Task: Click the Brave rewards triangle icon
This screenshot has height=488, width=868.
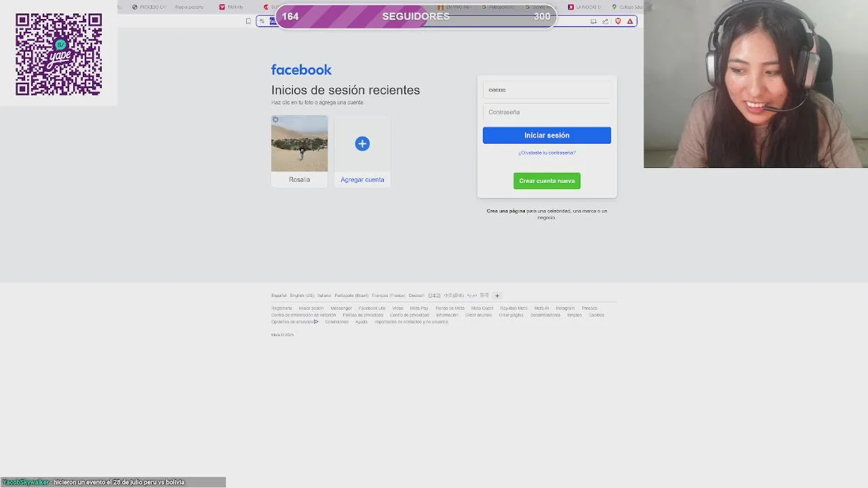Action: pos(630,22)
